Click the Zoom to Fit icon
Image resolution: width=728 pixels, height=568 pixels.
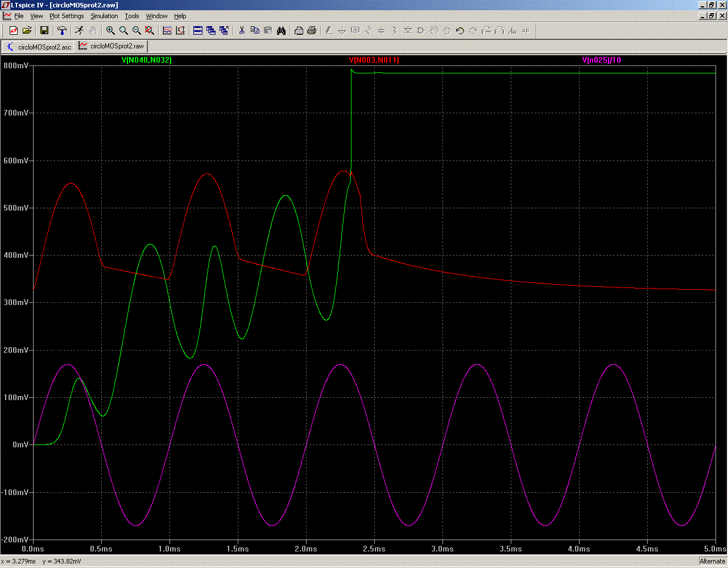tap(150, 31)
